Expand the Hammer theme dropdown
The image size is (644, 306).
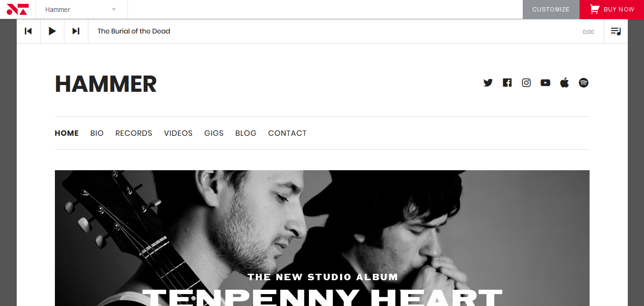click(82, 10)
